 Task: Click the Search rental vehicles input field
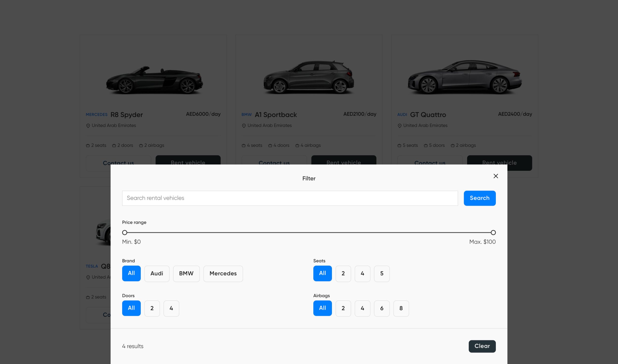click(x=290, y=198)
